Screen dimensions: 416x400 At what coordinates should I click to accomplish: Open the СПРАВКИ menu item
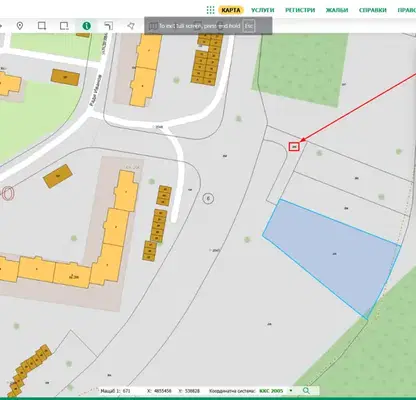point(373,10)
